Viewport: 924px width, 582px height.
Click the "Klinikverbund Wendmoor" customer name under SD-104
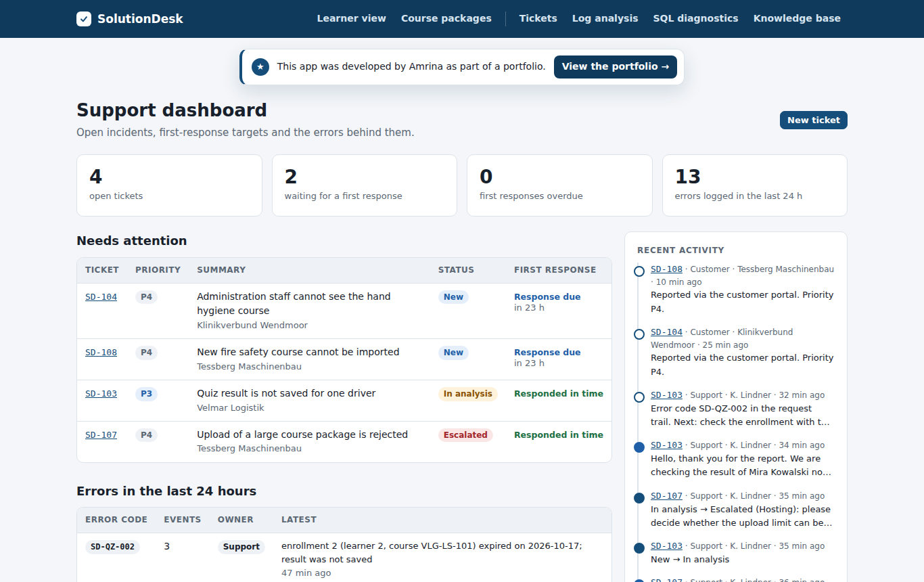tap(252, 326)
